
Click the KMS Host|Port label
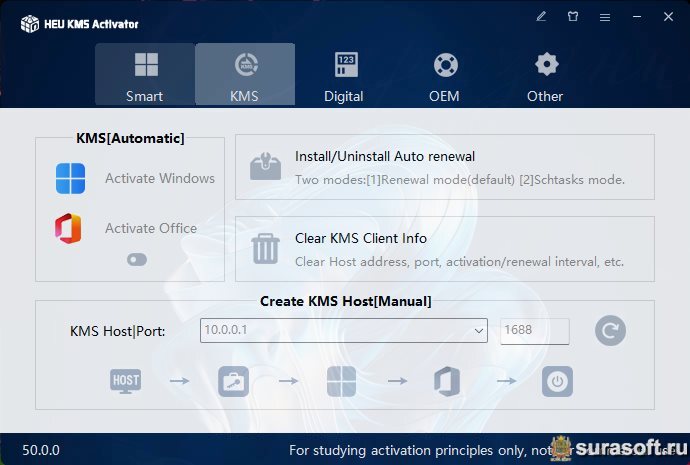pos(117,331)
